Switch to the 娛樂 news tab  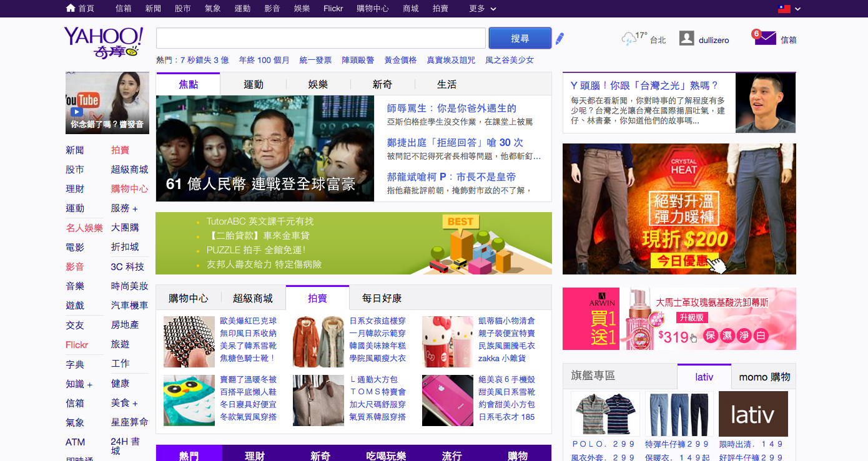(x=318, y=84)
